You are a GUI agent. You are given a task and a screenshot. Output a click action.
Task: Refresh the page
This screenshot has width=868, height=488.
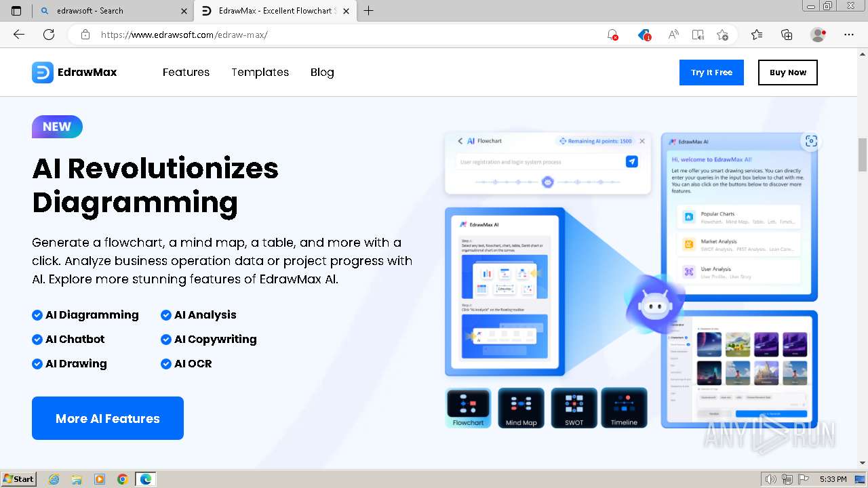click(x=49, y=35)
